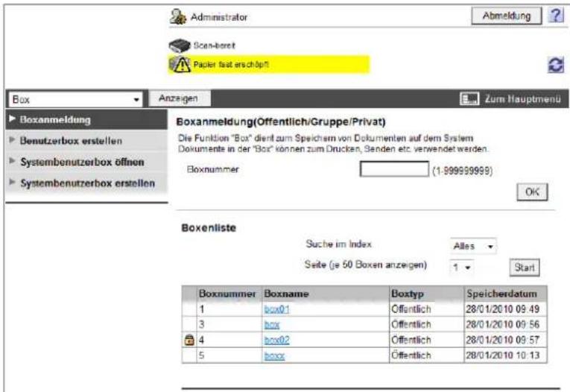This screenshot has height=392, width=570.
Task: Focus the Boxnummer input field
Action: coord(394,169)
